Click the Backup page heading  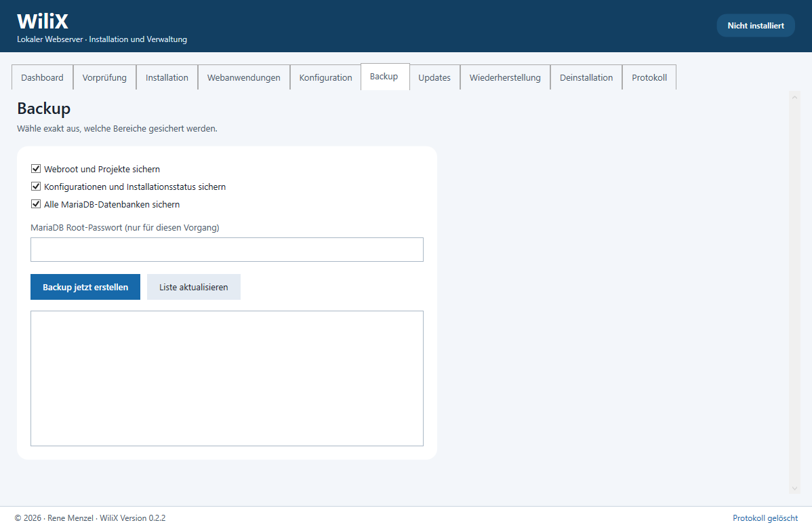tap(44, 109)
